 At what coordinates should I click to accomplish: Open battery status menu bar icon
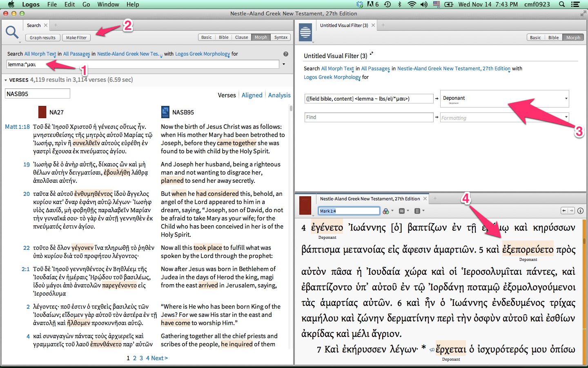click(449, 4)
